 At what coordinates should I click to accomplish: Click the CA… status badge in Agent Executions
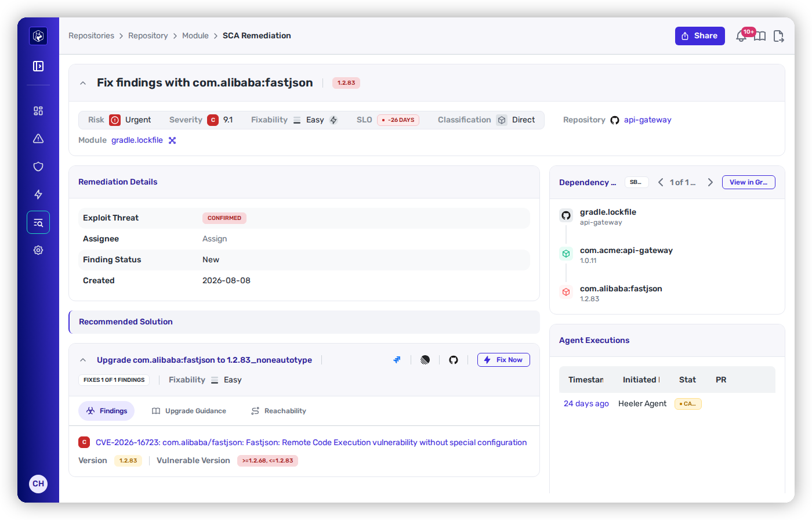688,403
